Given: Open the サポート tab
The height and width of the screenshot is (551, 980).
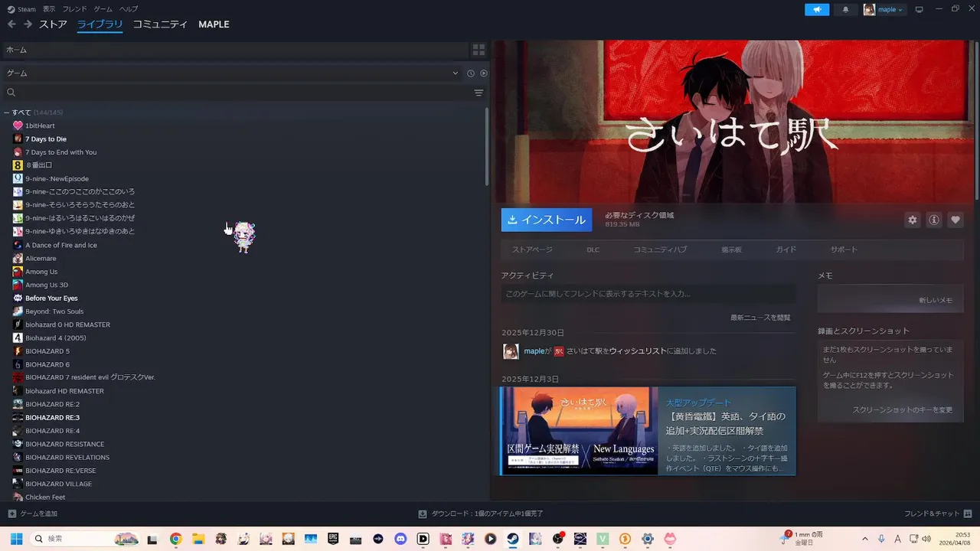Looking at the screenshot, I should tap(844, 249).
